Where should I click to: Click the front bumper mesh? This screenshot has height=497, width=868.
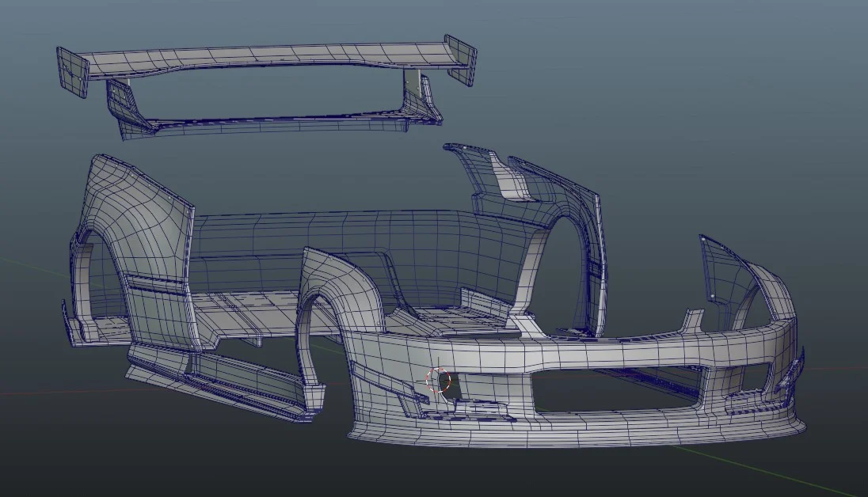click(x=554, y=356)
